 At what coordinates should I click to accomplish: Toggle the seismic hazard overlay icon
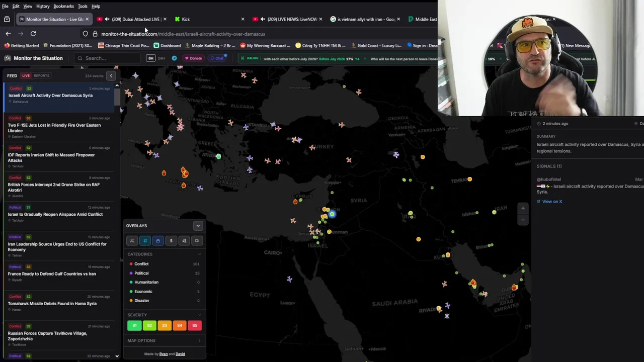click(184, 241)
